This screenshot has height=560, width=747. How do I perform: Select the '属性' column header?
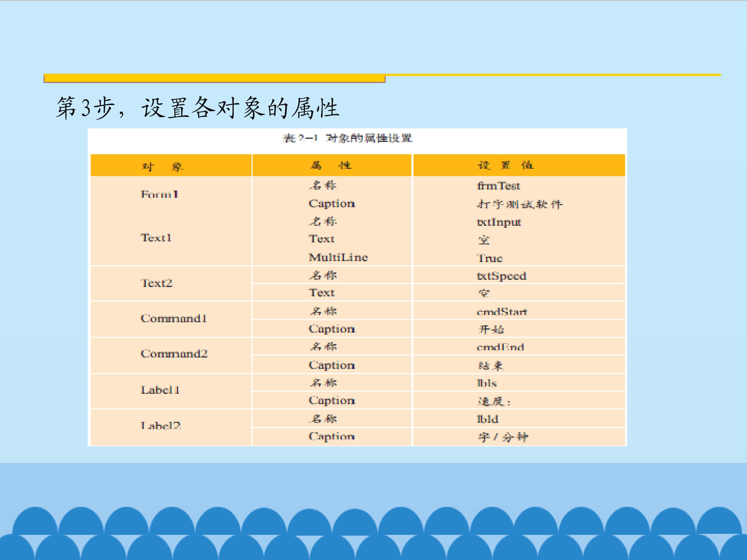pos(332,165)
